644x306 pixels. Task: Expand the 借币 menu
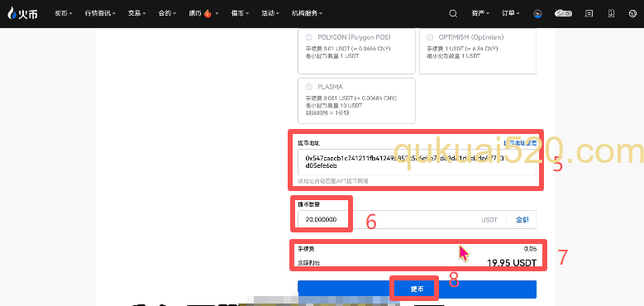240,13
